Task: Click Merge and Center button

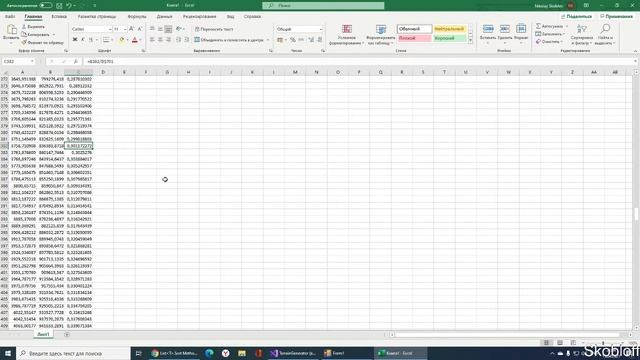Action: pos(229,40)
